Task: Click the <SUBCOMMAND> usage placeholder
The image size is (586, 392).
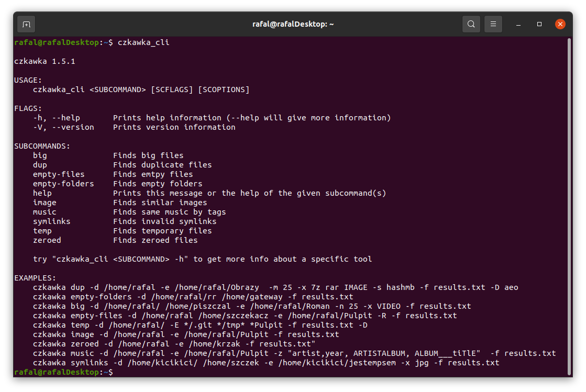Action: 118,89
